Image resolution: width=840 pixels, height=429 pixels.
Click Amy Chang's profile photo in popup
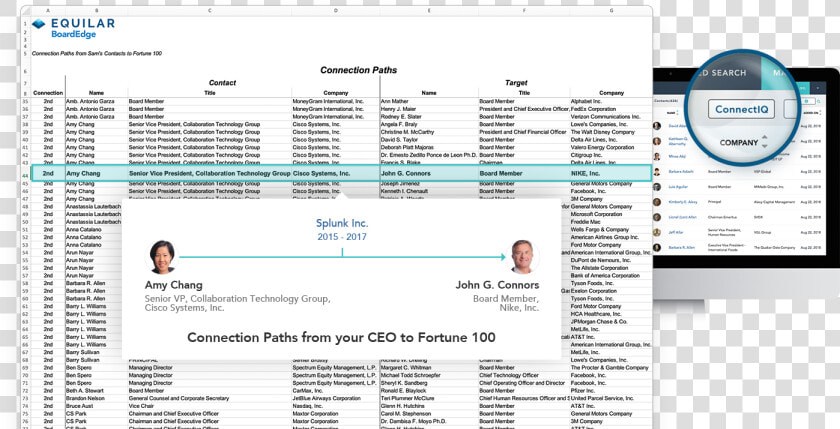pos(162,257)
